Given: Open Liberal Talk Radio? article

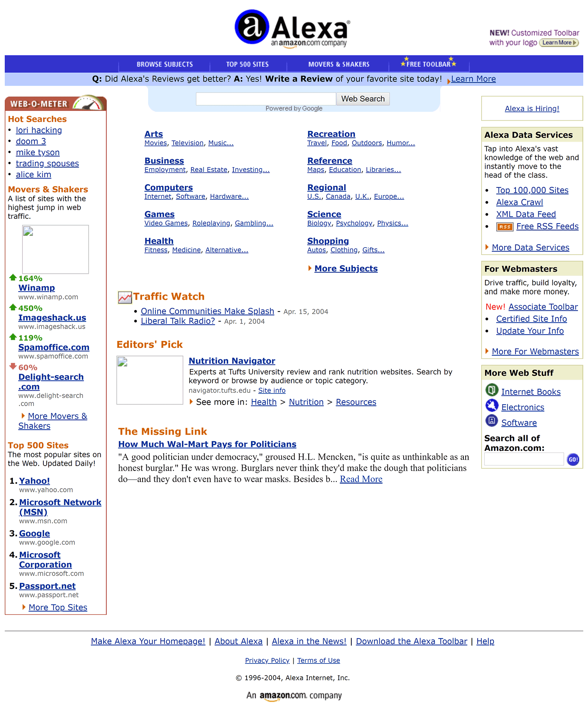Looking at the screenshot, I should click(x=178, y=321).
